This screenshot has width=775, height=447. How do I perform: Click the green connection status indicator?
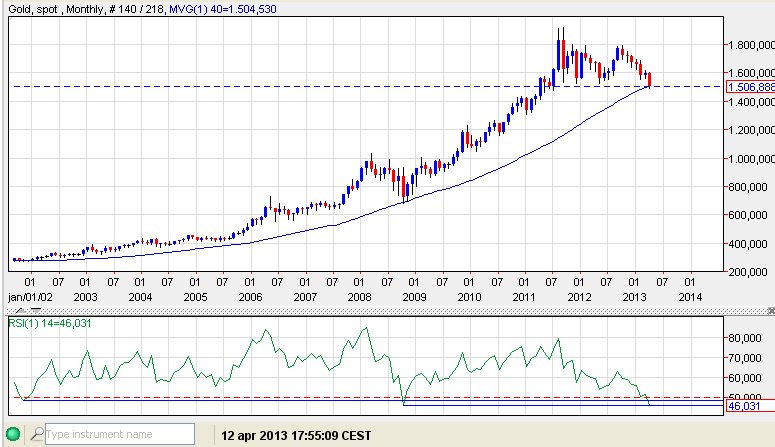(13, 435)
